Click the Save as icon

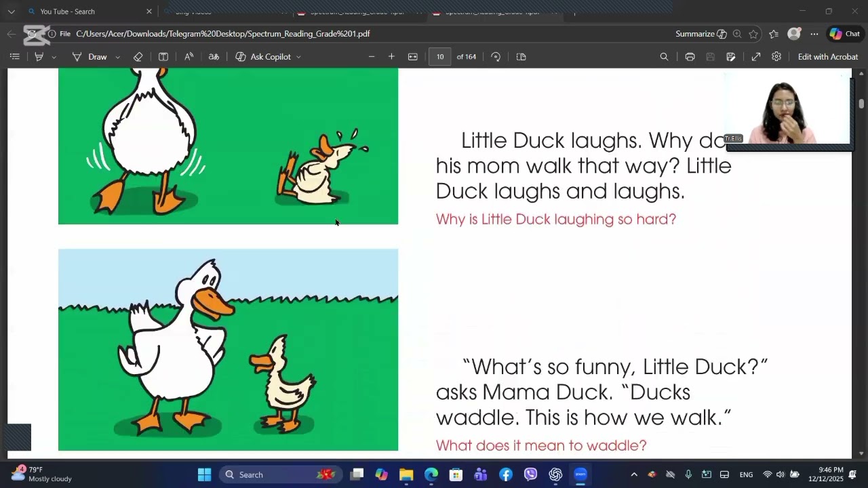point(731,57)
